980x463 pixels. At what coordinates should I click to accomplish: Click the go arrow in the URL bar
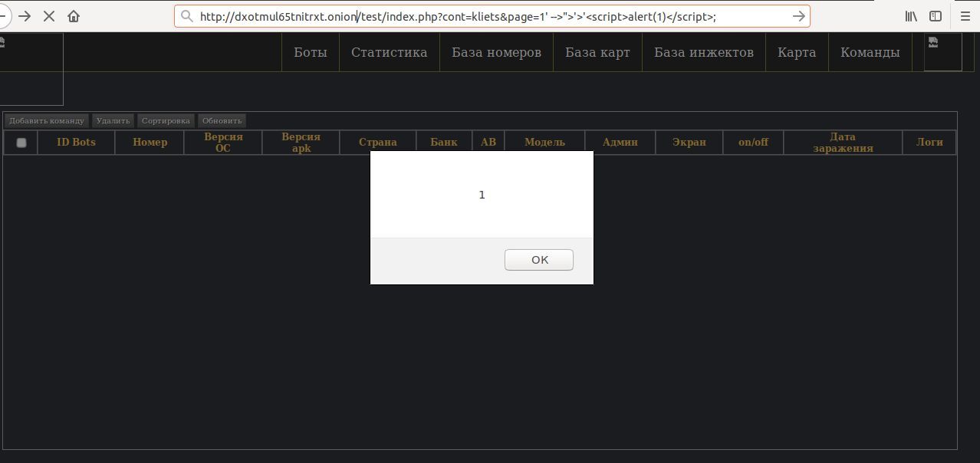pyautogui.click(x=798, y=16)
